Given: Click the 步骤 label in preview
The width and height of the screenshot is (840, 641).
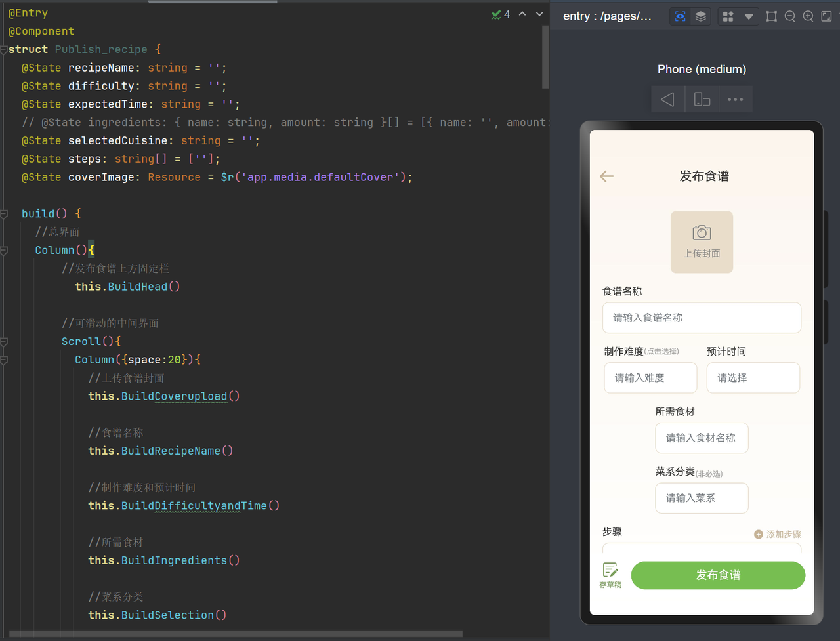Looking at the screenshot, I should (612, 532).
